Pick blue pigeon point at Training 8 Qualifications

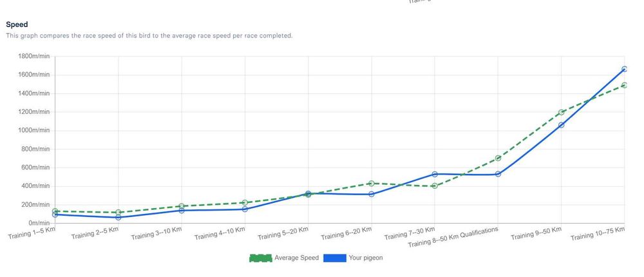[x=498, y=174]
